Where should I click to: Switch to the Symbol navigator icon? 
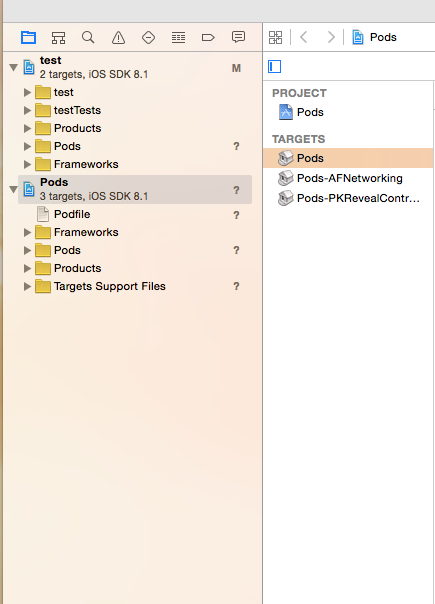point(58,37)
